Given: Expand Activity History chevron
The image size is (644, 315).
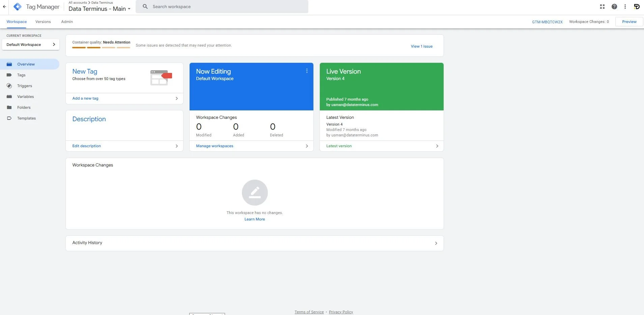Looking at the screenshot, I should (436, 243).
